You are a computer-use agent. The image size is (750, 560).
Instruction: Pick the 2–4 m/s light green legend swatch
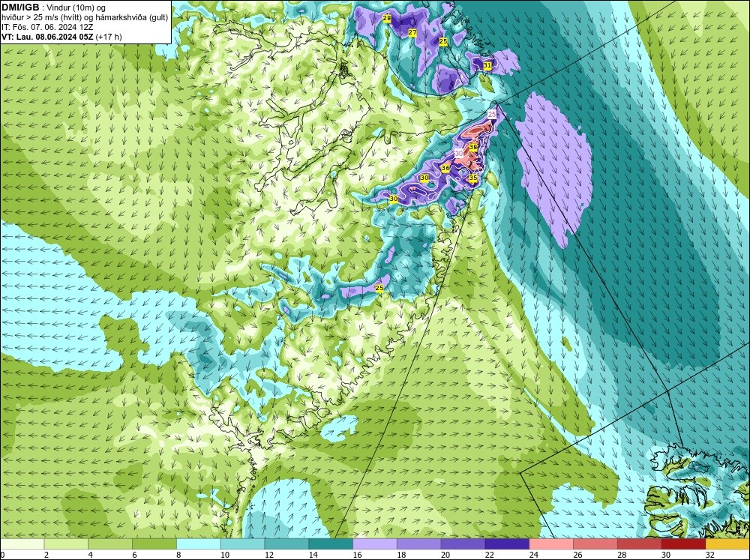tap(66, 544)
